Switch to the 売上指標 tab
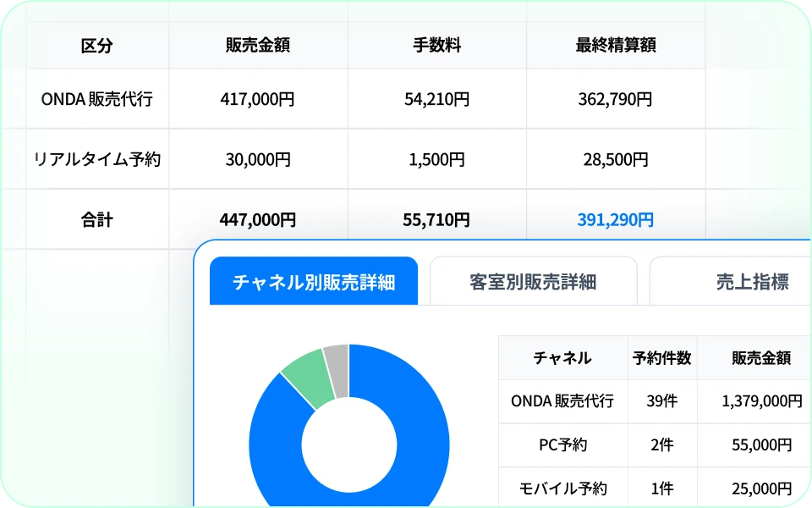 coord(730,281)
